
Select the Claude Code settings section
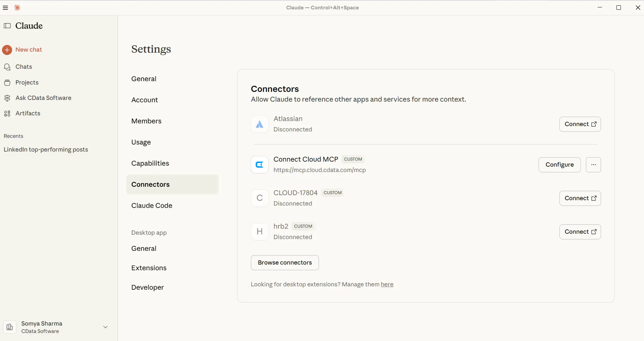tap(152, 206)
